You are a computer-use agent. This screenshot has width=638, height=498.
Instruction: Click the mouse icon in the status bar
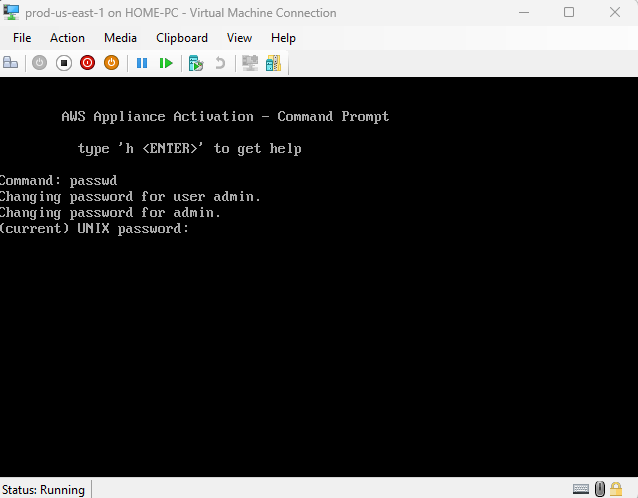[601, 489]
